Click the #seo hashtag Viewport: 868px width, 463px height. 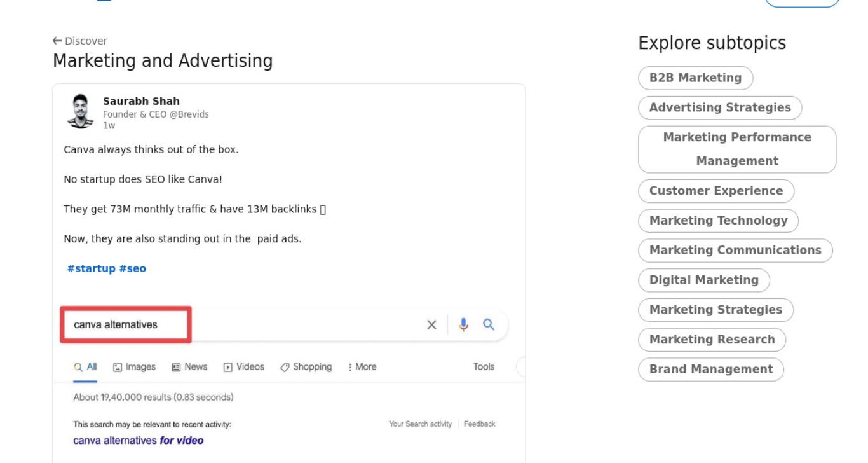click(132, 268)
